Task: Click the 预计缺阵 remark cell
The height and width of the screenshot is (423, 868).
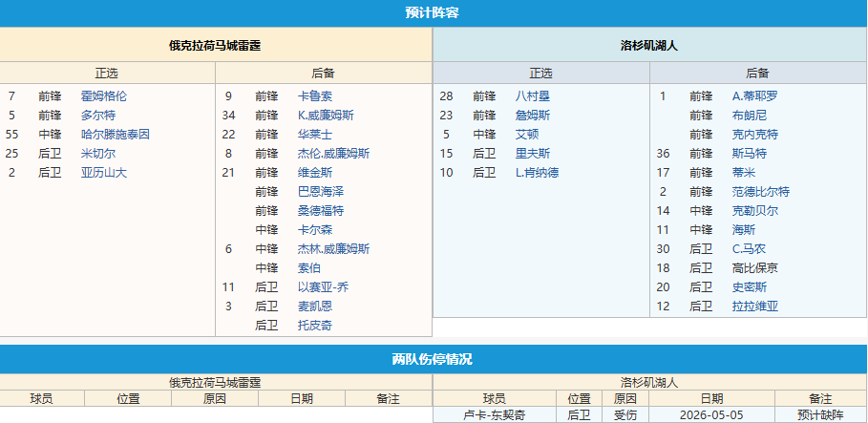Action: click(820, 415)
